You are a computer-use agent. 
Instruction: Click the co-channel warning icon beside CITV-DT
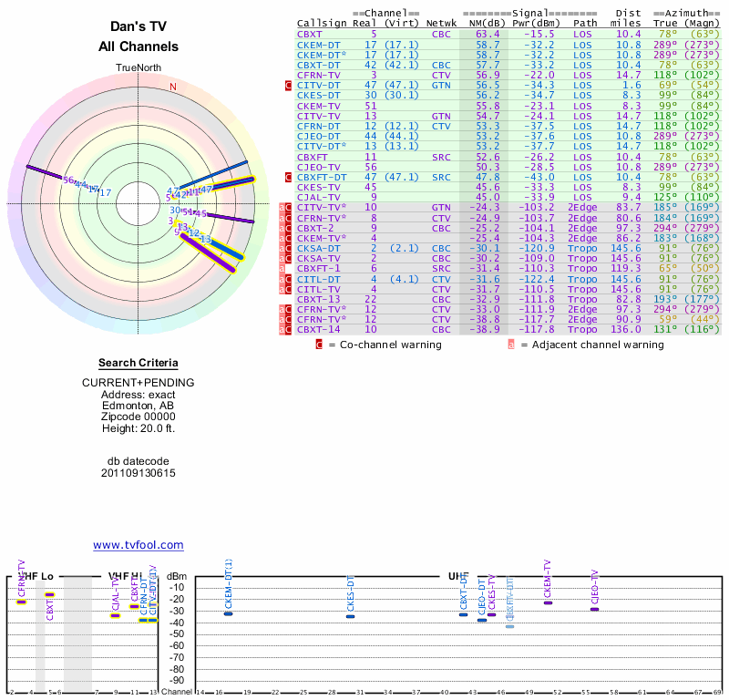click(289, 86)
